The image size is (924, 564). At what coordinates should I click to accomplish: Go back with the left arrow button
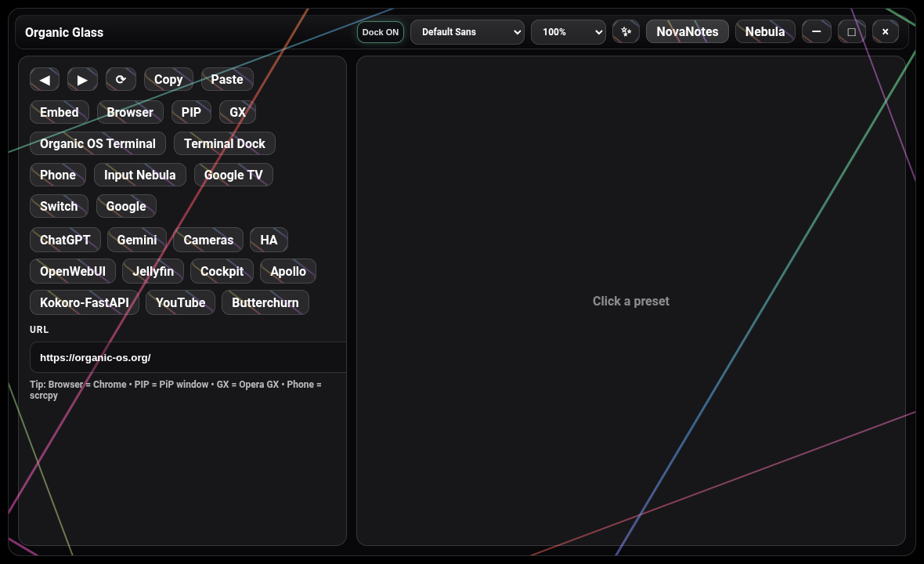point(45,80)
